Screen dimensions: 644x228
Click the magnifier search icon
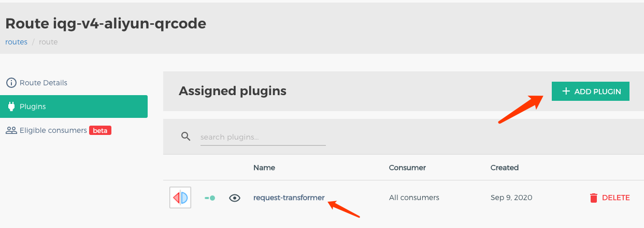point(186,136)
